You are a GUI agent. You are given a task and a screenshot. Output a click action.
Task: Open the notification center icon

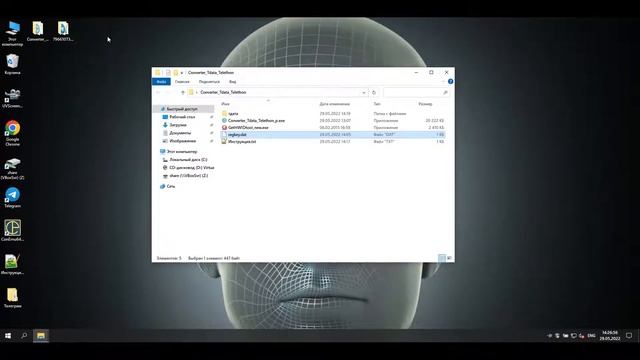pos(629,336)
